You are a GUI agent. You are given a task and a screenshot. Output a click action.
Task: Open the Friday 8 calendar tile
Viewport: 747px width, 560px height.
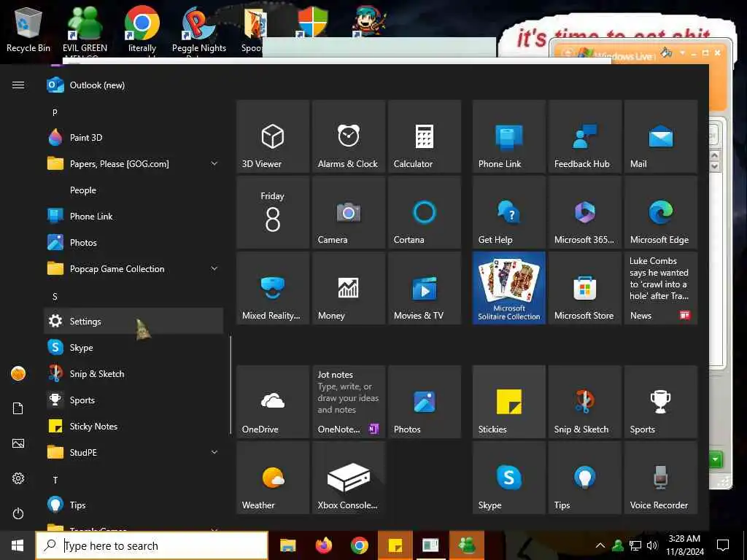click(x=273, y=212)
